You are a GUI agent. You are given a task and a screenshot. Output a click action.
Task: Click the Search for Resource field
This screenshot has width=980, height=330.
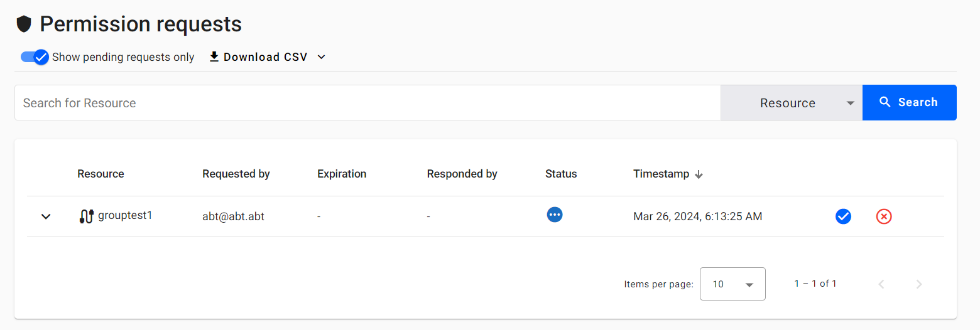[367, 103]
